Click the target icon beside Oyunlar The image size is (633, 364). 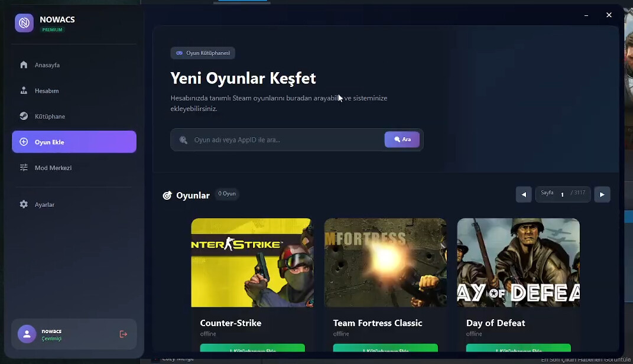pyautogui.click(x=167, y=196)
